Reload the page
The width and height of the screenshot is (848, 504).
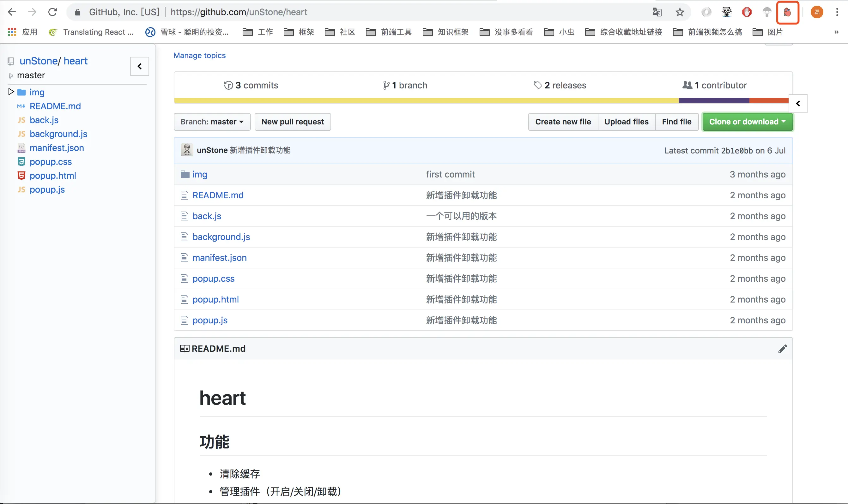[x=52, y=12]
